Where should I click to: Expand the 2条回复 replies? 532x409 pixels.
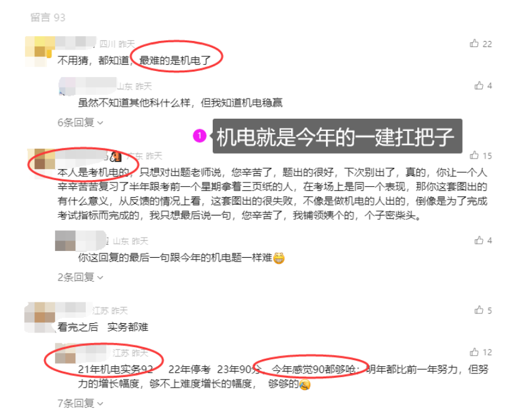pos(80,277)
